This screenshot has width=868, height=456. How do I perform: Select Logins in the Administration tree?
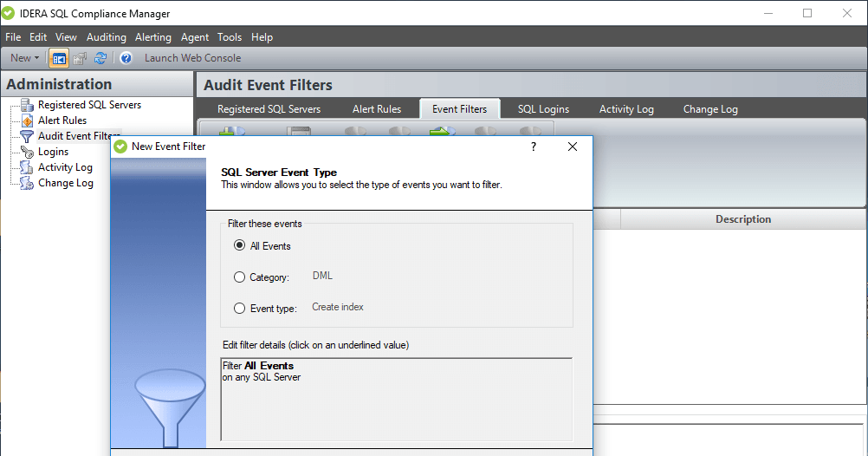coord(53,152)
